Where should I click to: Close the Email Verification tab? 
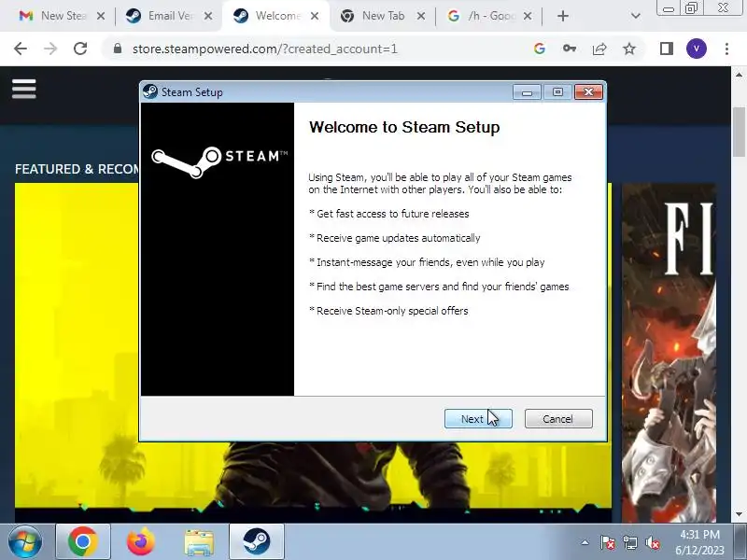208,16
